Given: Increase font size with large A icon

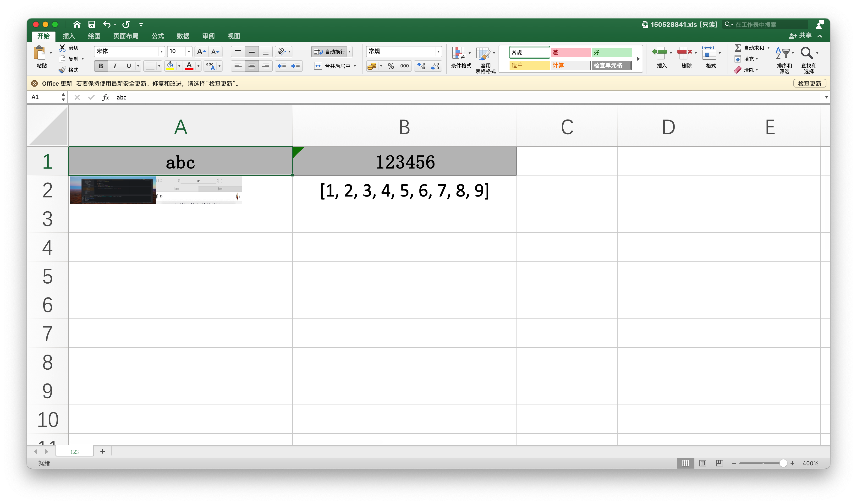Looking at the screenshot, I should (x=201, y=52).
